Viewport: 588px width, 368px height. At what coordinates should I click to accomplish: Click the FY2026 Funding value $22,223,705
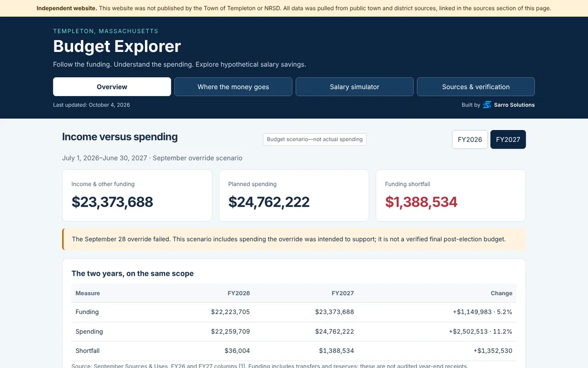tap(230, 312)
